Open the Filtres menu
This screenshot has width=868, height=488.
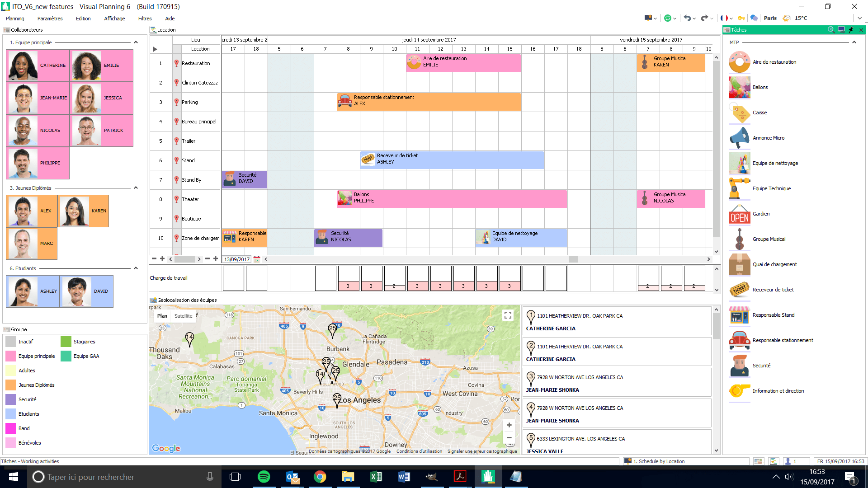pos(145,19)
